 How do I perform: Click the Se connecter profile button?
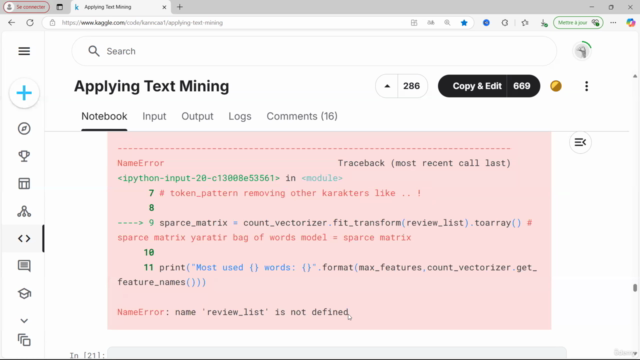(x=27, y=7)
